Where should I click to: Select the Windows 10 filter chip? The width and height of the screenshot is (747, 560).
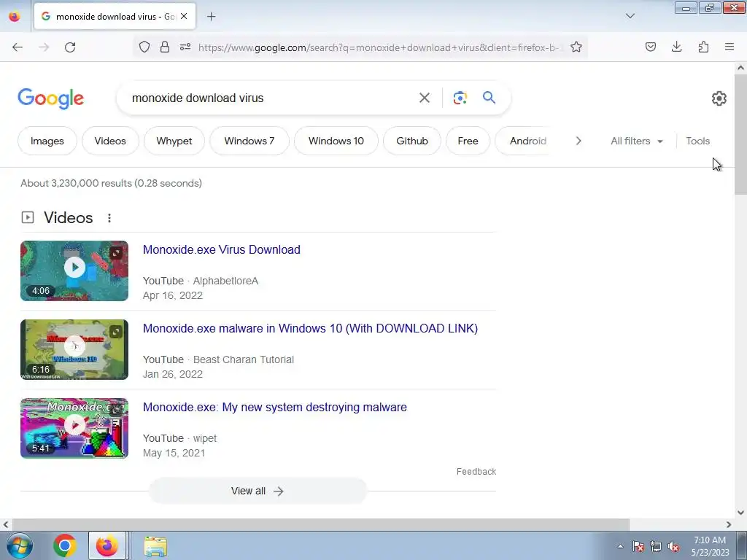pyautogui.click(x=336, y=141)
